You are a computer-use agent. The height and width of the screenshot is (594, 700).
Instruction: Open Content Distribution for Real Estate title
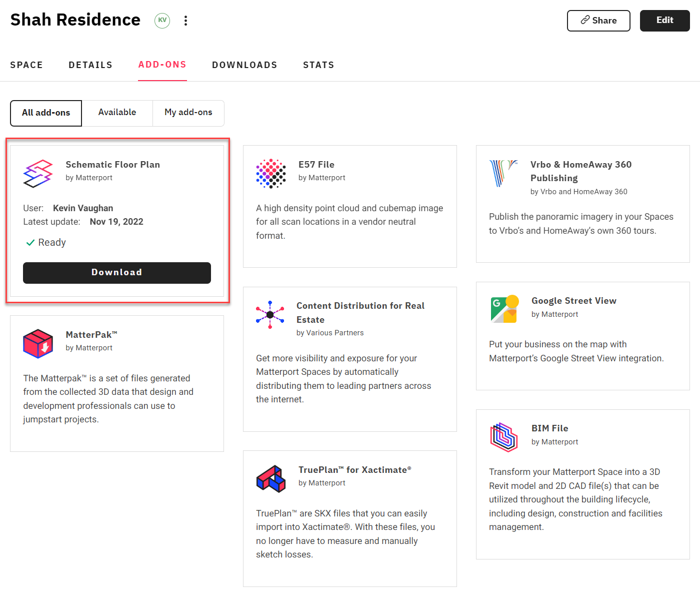(360, 313)
